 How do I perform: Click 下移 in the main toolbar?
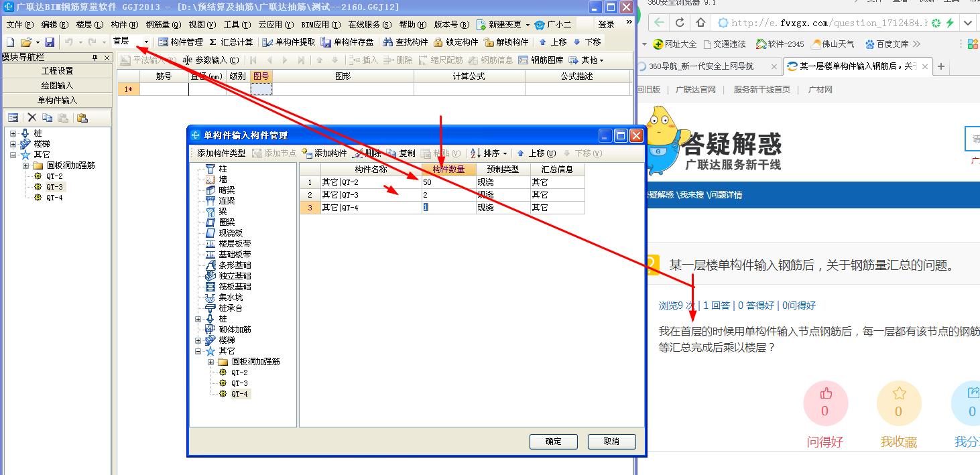click(587, 42)
